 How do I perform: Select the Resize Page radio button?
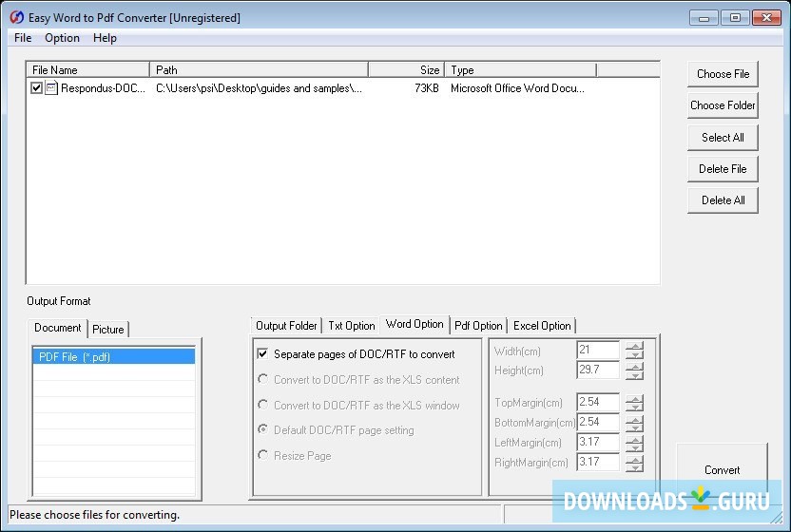[x=262, y=455]
